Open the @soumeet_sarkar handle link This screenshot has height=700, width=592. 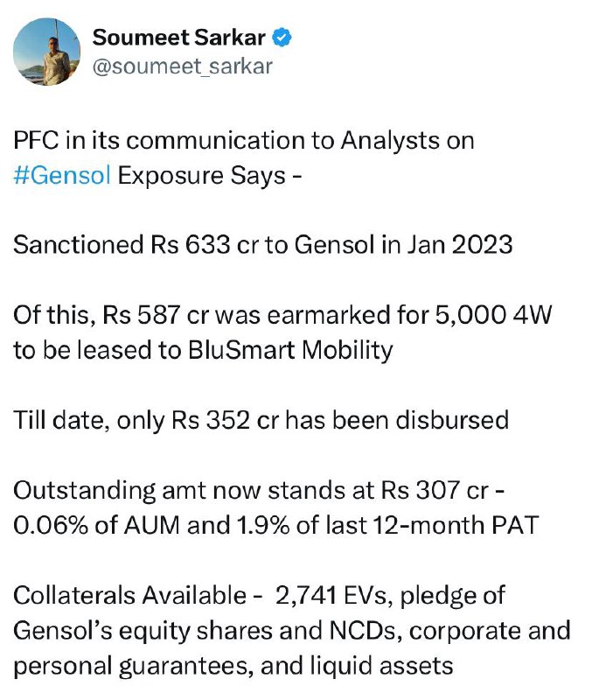[182, 66]
